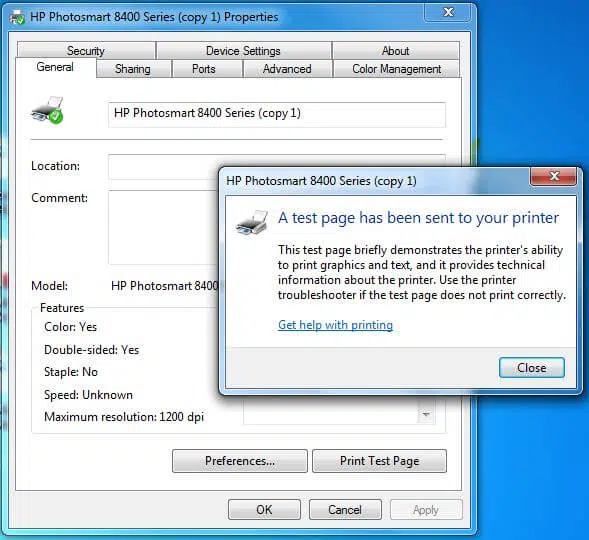Confirm with the OK button

click(x=264, y=510)
